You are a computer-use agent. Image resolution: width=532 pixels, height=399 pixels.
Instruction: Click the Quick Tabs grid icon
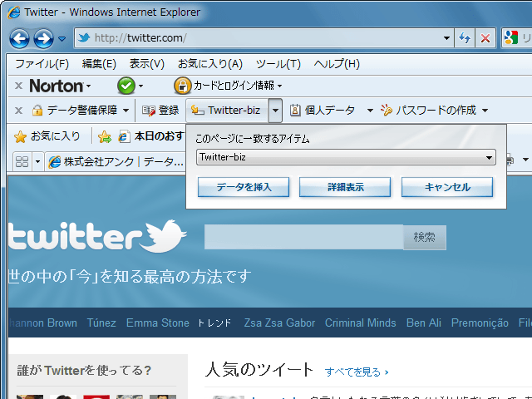[22, 161]
